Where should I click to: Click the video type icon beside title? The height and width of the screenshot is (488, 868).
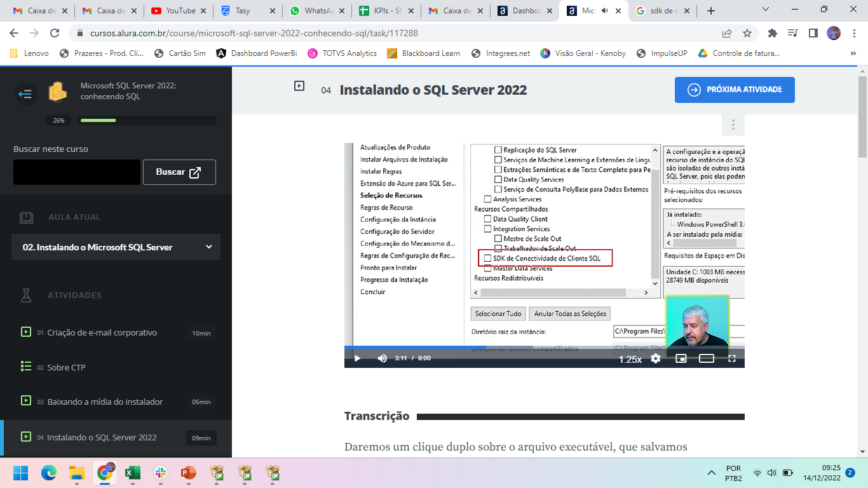(299, 86)
